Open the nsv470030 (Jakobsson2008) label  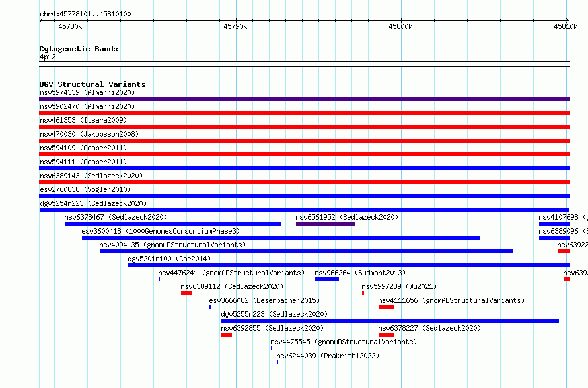89,134
